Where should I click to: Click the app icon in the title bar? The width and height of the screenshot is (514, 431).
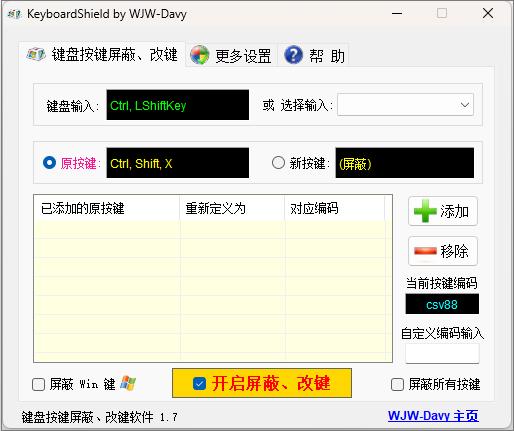click(x=14, y=14)
